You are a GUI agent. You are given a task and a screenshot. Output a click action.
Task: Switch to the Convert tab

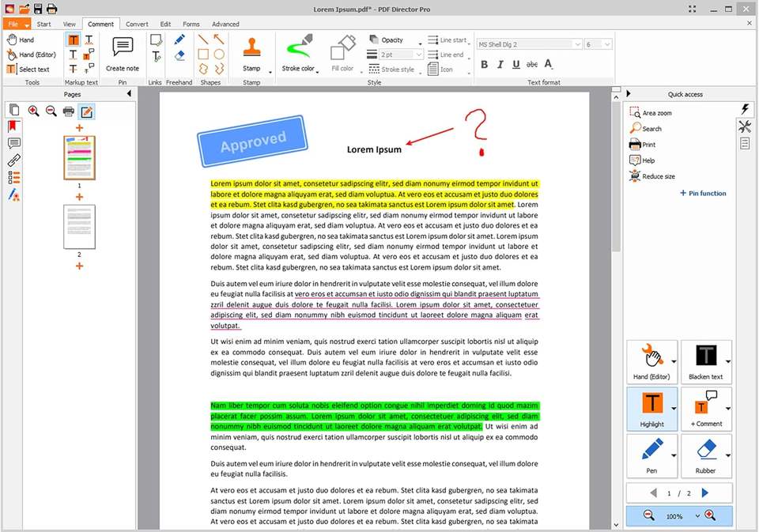tap(137, 24)
